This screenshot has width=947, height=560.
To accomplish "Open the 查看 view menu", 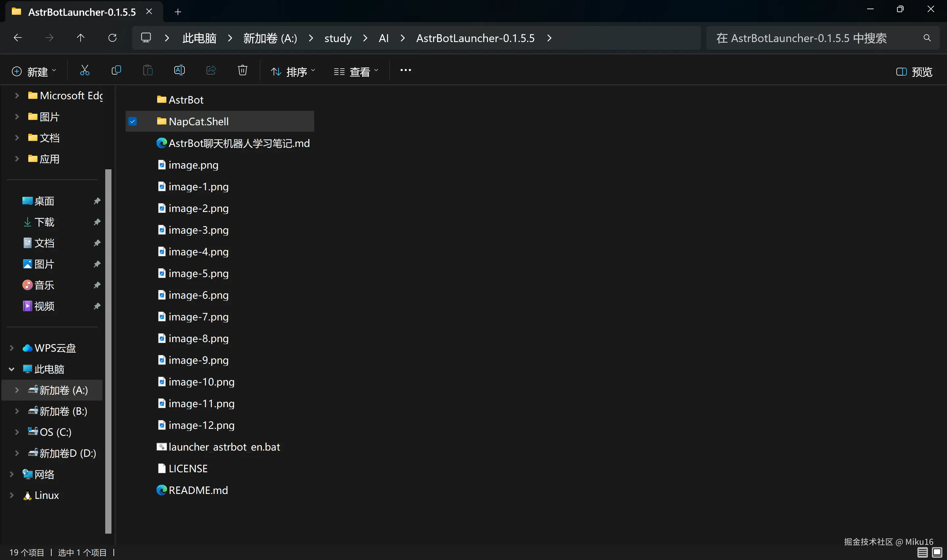I will coord(355,72).
